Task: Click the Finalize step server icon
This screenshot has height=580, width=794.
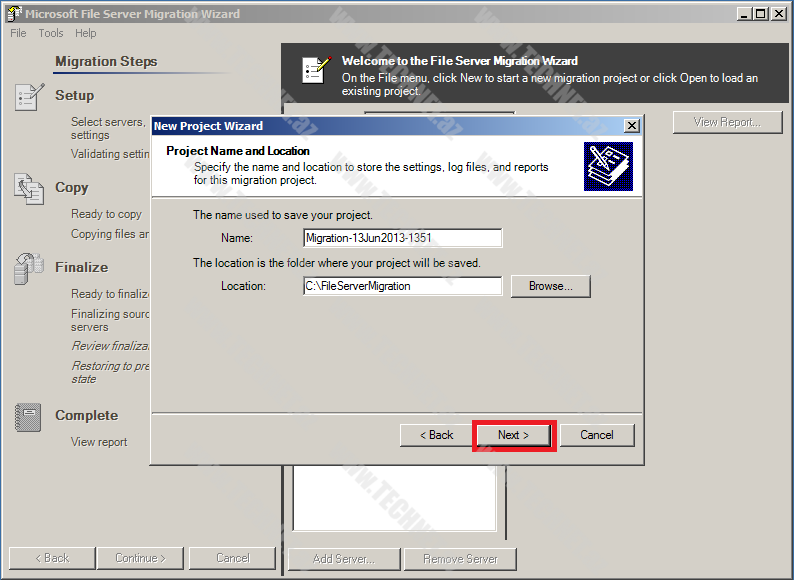Action: pos(29,268)
